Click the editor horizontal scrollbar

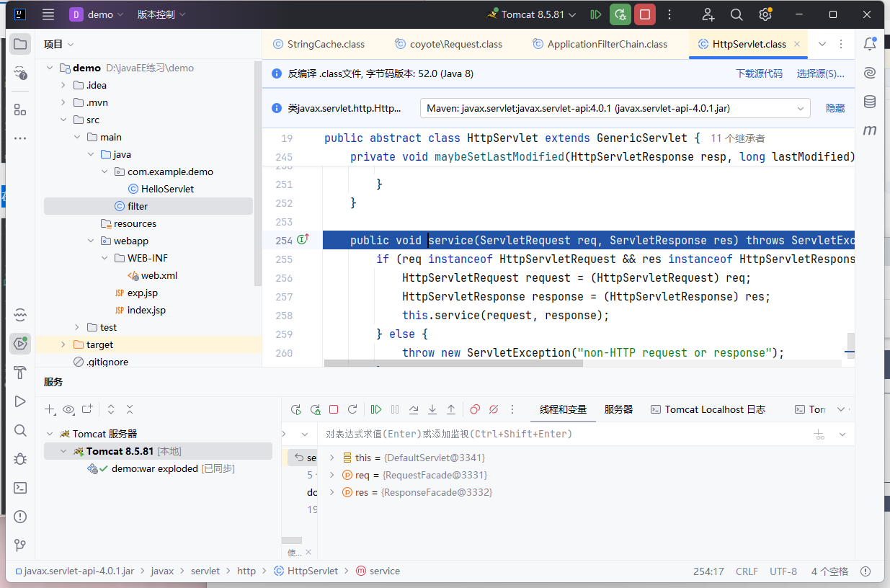453,364
